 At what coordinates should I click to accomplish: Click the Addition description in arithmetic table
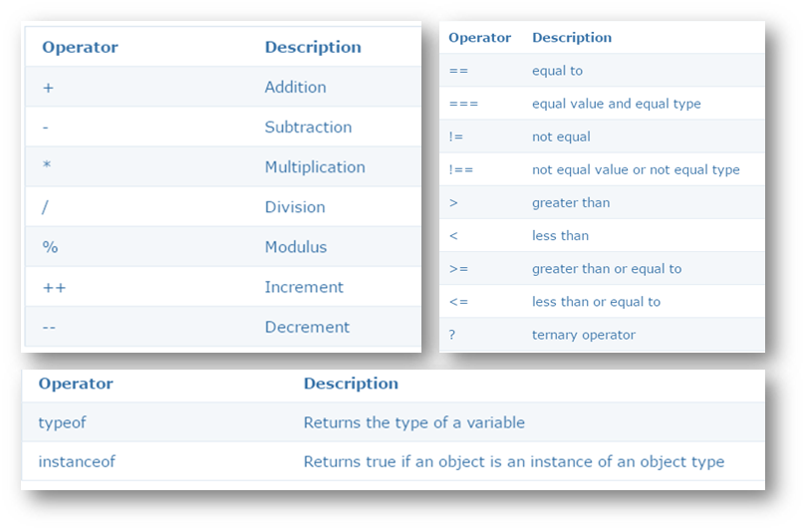click(295, 88)
